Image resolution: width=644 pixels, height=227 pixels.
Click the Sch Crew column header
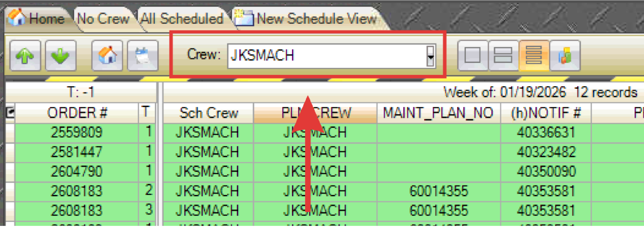click(208, 113)
